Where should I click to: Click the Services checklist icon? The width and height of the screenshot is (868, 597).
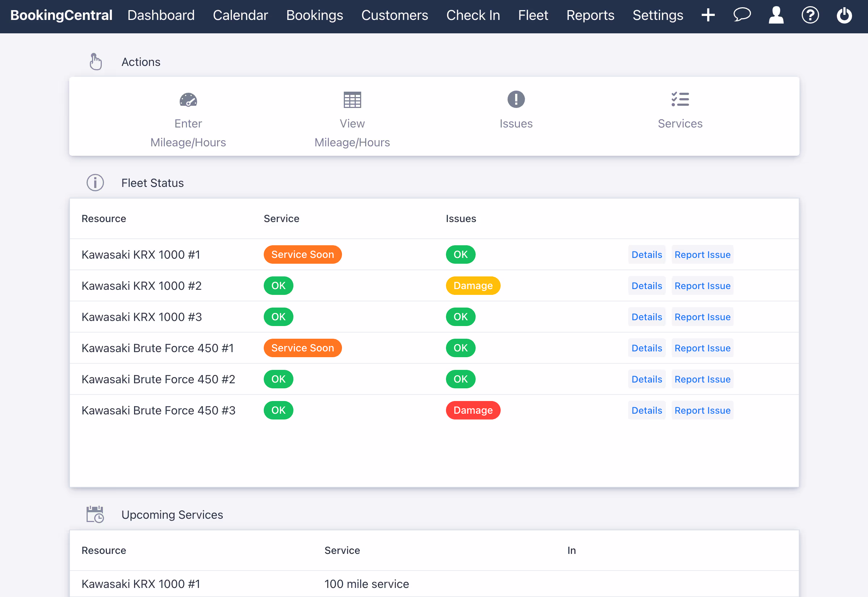tap(680, 100)
